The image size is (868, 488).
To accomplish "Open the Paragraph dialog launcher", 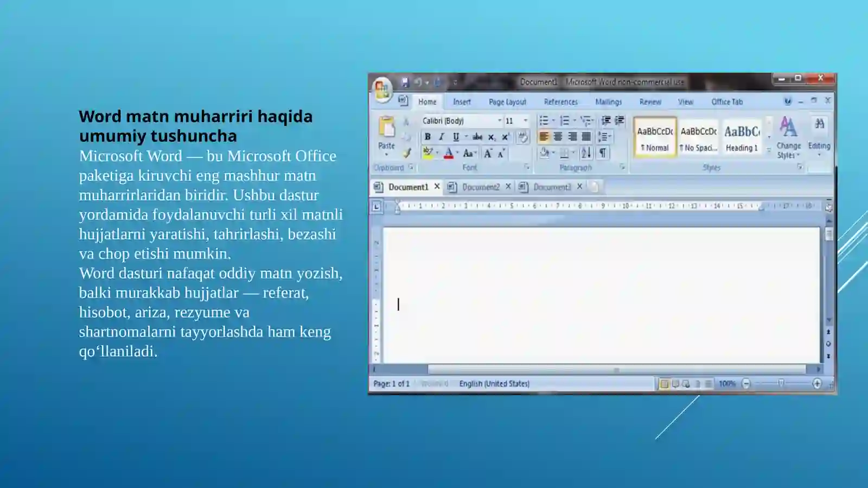I will 622,167.
